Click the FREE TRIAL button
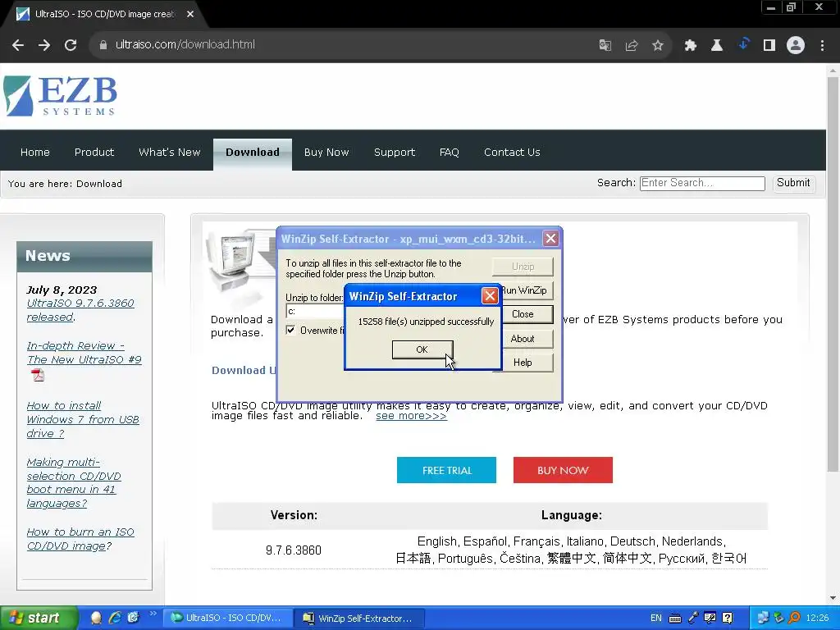 point(446,470)
